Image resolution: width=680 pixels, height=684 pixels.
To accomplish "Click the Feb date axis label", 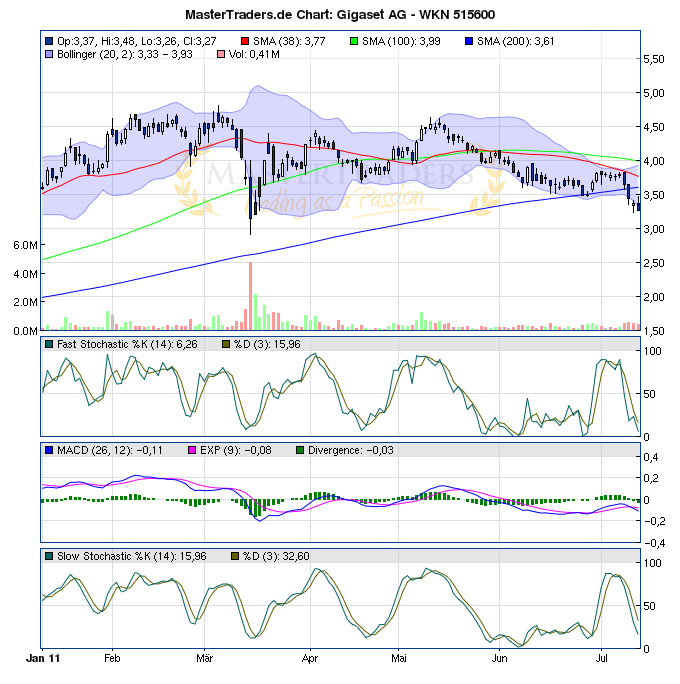I will tap(112, 658).
